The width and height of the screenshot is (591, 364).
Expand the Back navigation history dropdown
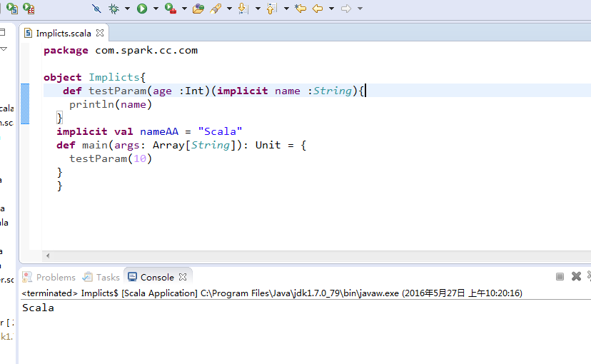(x=331, y=9)
